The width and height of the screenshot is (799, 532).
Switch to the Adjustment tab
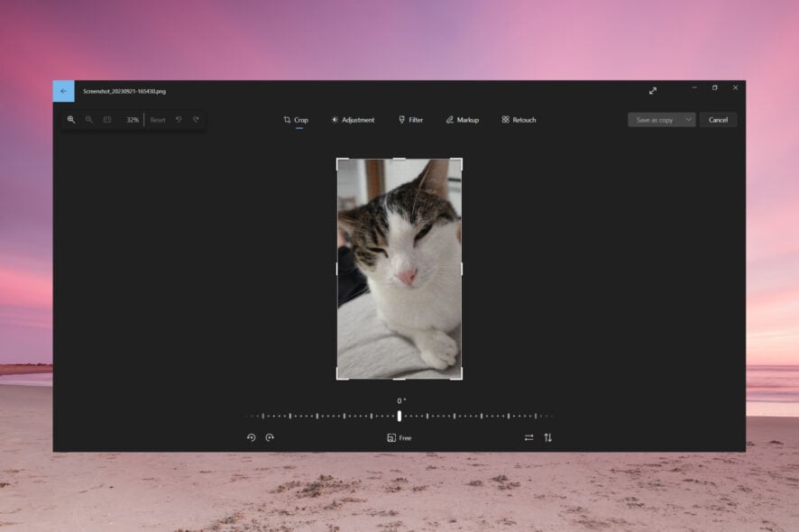352,120
